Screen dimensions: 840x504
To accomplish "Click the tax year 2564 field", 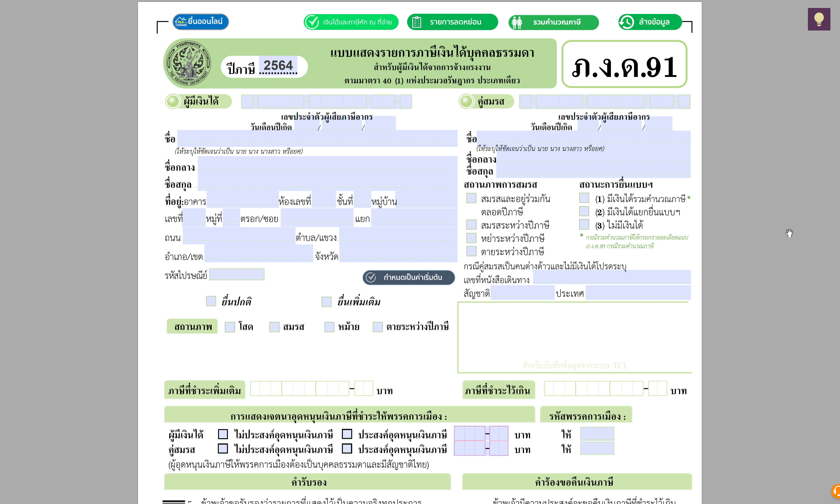I will click(x=278, y=66).
